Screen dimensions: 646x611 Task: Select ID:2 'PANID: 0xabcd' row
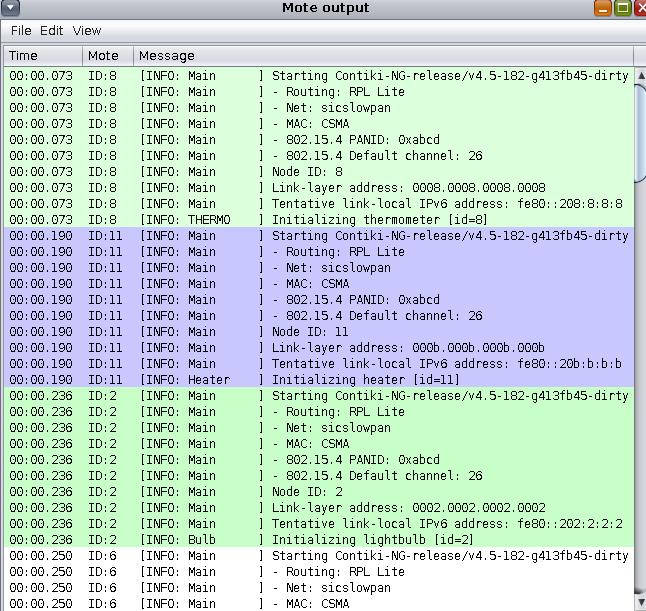coord(318,459)
